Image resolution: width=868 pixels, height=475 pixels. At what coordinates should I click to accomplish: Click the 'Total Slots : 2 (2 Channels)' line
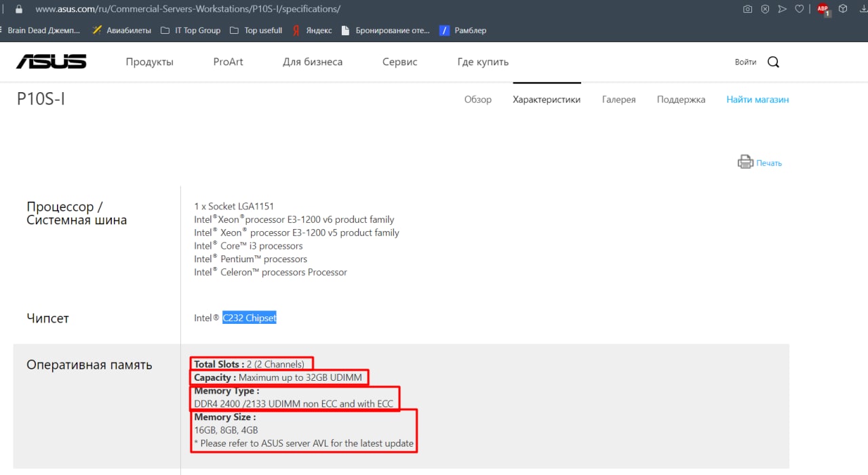249,365
